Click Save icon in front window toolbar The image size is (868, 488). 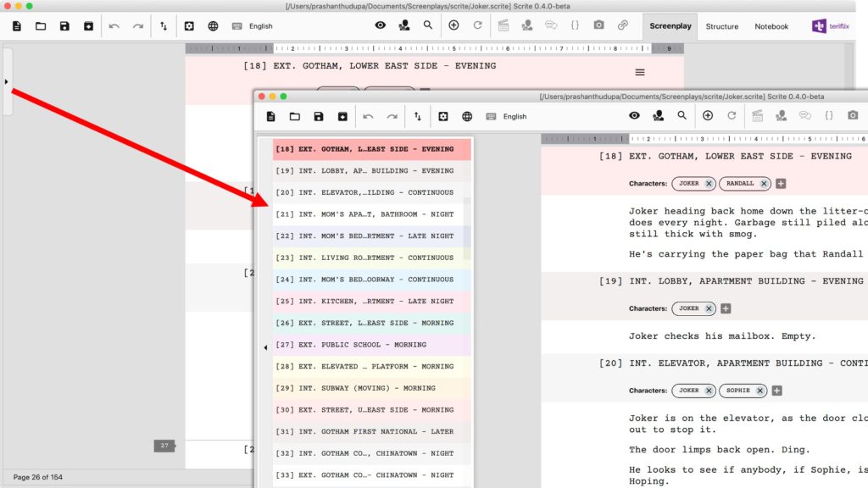[319, 117]
